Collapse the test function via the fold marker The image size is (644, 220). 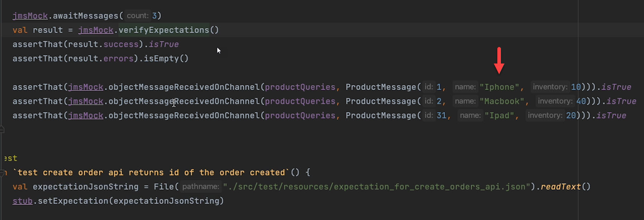[2, 173]
